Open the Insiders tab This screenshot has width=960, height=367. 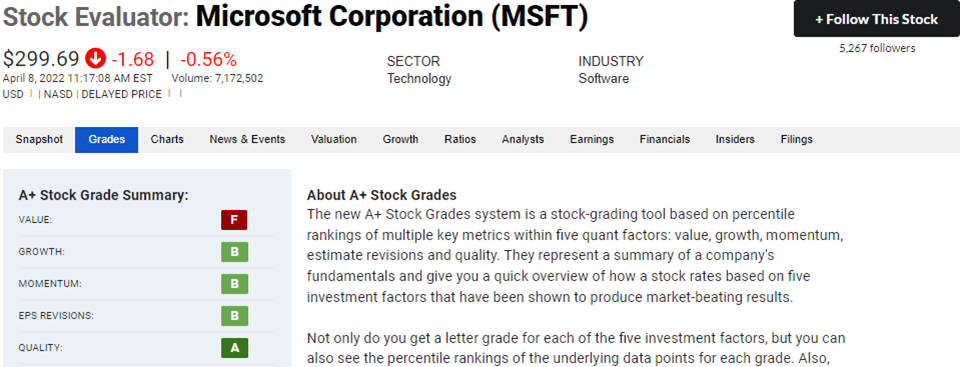pyautogui.click(x=735, y=140)
